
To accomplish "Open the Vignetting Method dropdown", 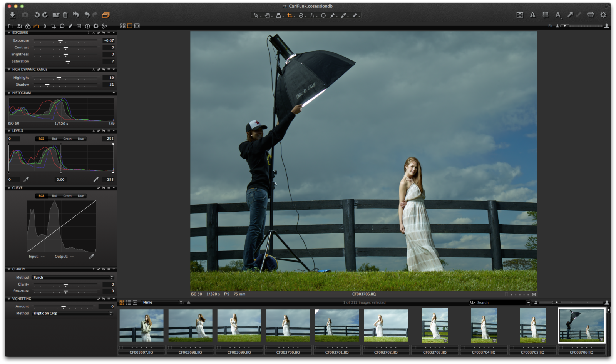I will point(73,313).
